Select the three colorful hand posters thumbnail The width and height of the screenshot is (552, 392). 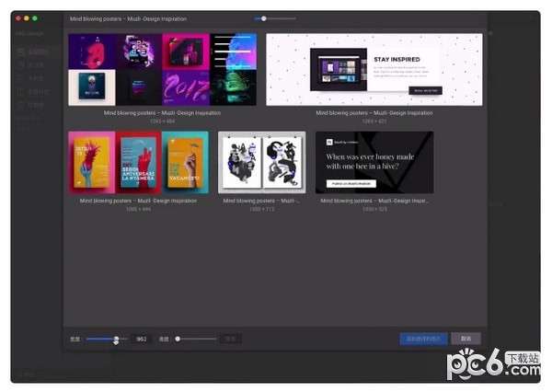click(x=138, y=162)
